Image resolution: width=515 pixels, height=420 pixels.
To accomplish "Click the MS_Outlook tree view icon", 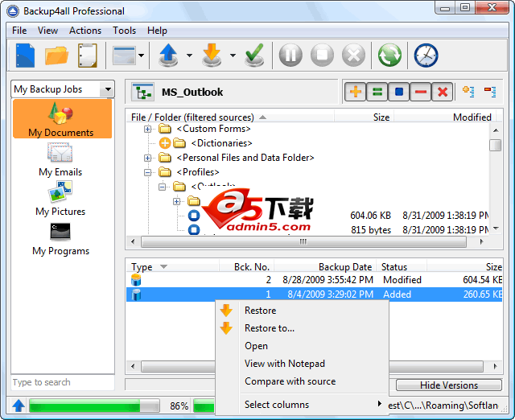I will pos(142,93).
